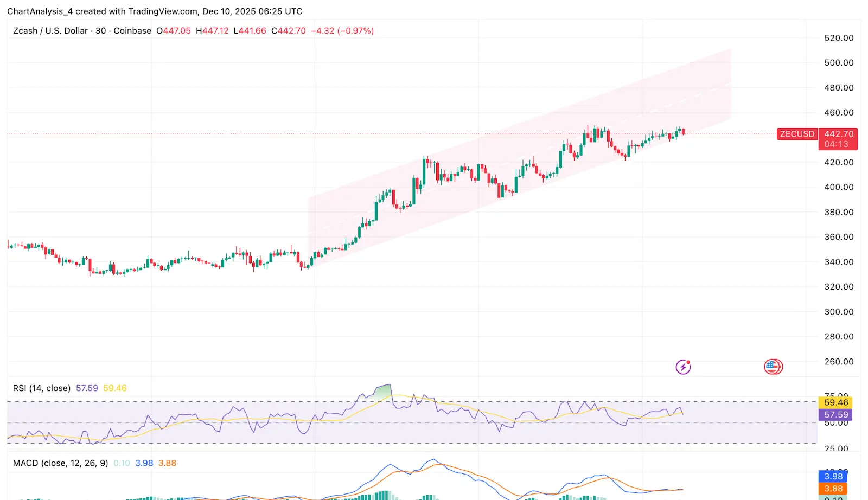Click the US flag economic event icon
Image resolution: width=868 pixels, height=500 pixels.
point(773,367)
